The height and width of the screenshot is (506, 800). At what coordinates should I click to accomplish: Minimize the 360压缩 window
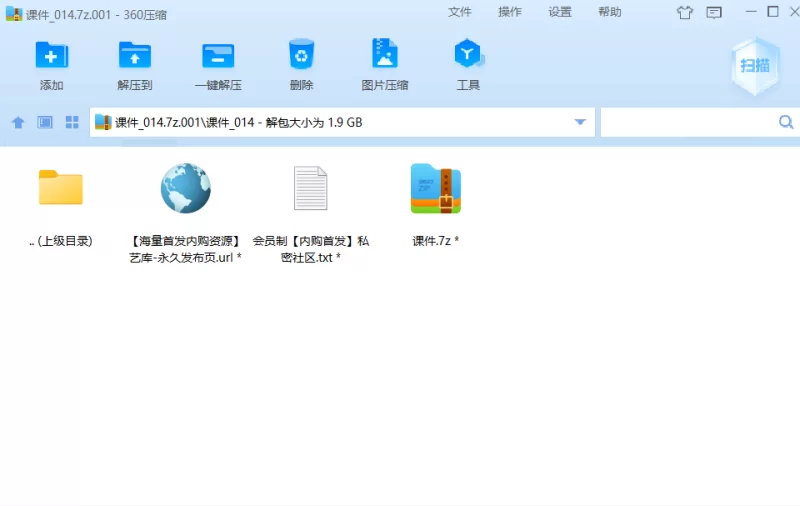pyautogui.click(x=751, y=12)
